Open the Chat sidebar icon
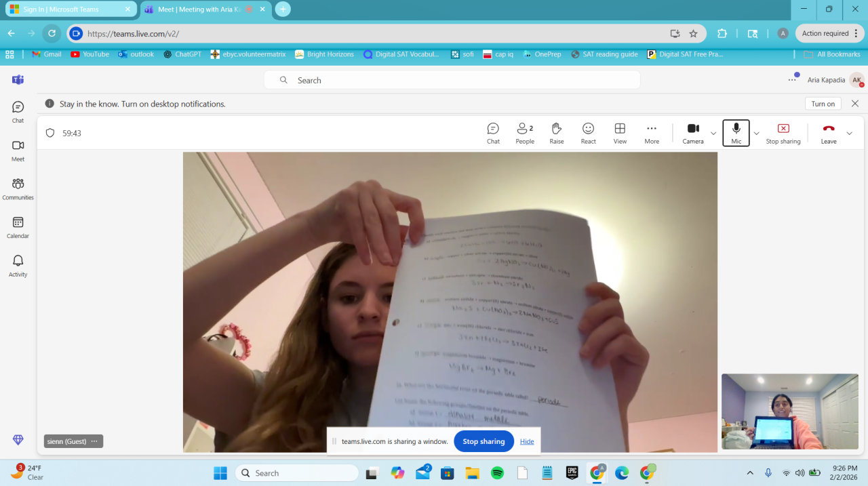This screenshot has width=868, height=486. 18,112
